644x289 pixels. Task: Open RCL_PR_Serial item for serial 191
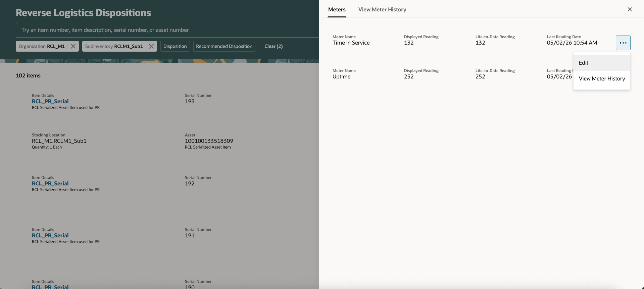point(50,235)
